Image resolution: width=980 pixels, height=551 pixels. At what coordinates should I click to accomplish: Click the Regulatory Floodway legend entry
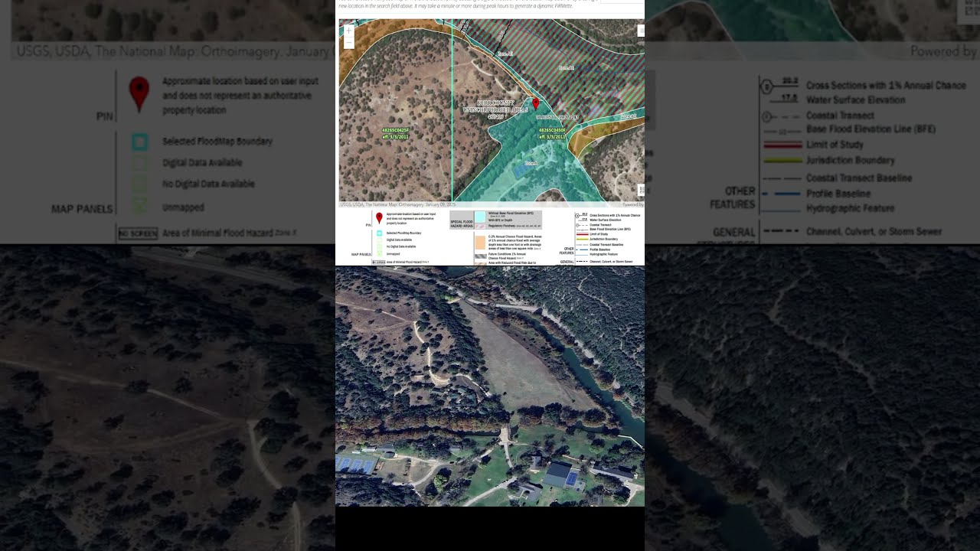(x=514, y=226)
